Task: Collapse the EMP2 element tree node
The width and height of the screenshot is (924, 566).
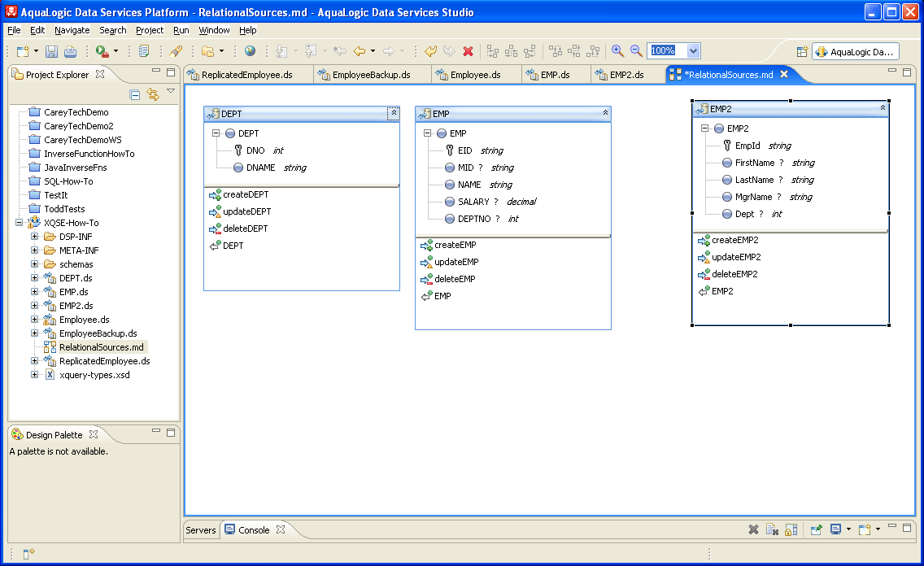Action: (x=704, y=128)
